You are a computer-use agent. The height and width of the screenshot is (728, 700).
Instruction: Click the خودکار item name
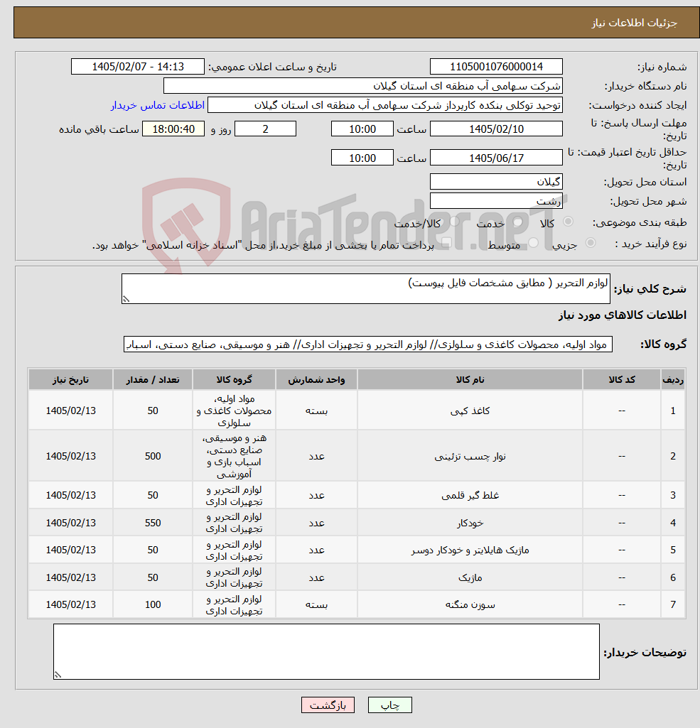pyautogui.click(x=470, y=523)
